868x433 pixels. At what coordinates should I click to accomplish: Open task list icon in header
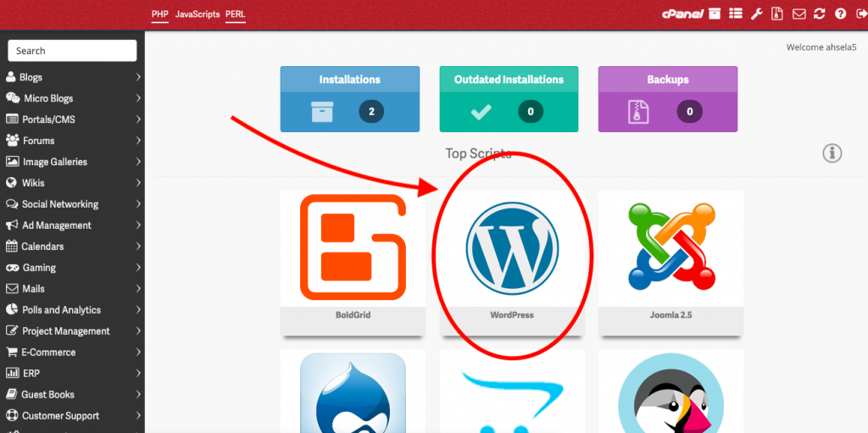[736, 14]
